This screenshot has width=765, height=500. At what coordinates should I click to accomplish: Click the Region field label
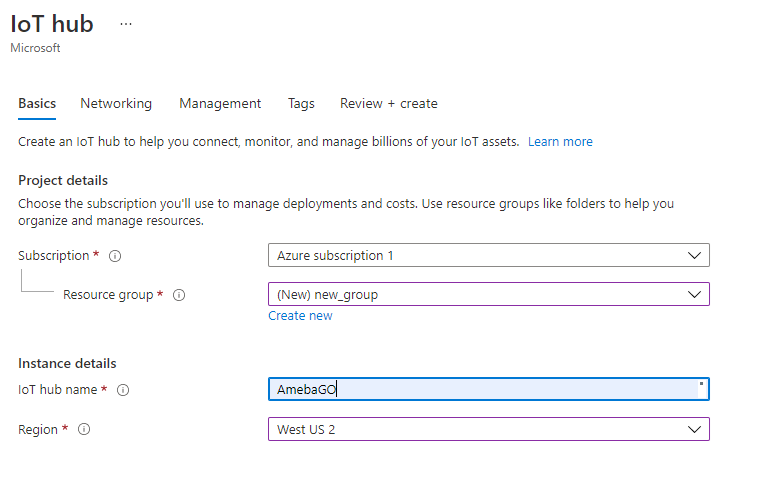(x=38, y=430)
